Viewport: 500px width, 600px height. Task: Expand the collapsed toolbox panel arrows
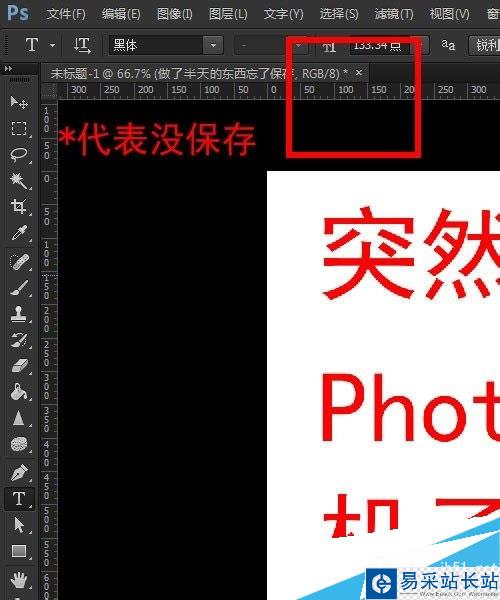tap(8, 68)
